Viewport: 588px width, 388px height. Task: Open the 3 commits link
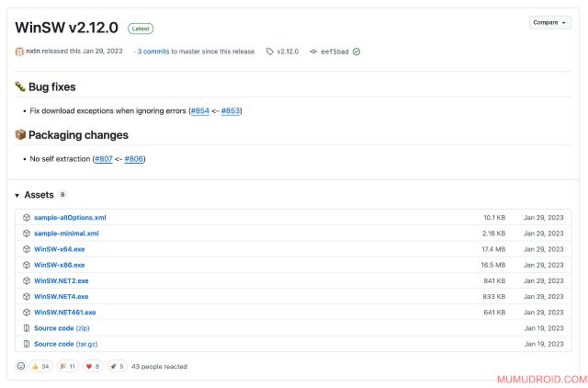(x=153, y=51)
